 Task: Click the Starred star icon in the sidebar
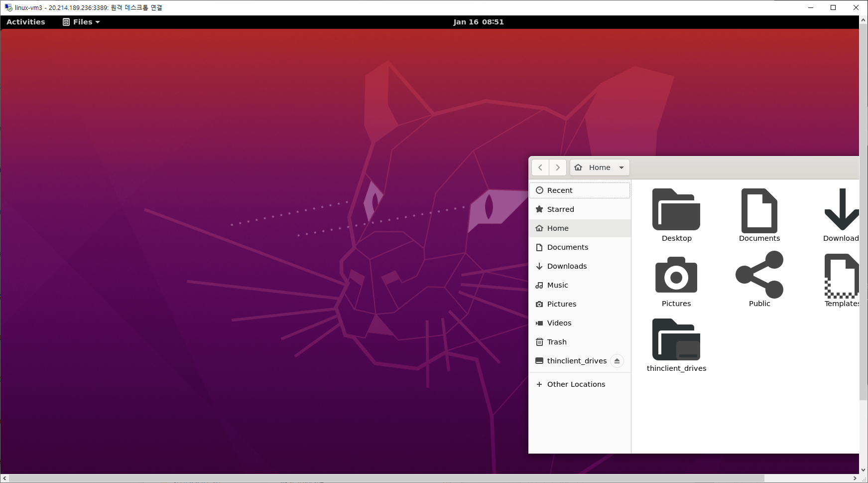click(539, 209)
